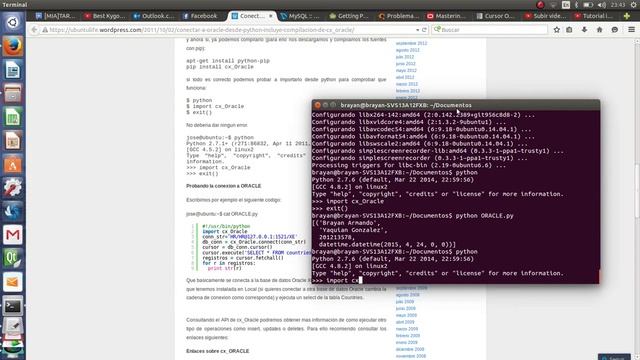
Task: Switch to the Subir vide... tab
Action: pyautogui.click(x=546, y=16)
